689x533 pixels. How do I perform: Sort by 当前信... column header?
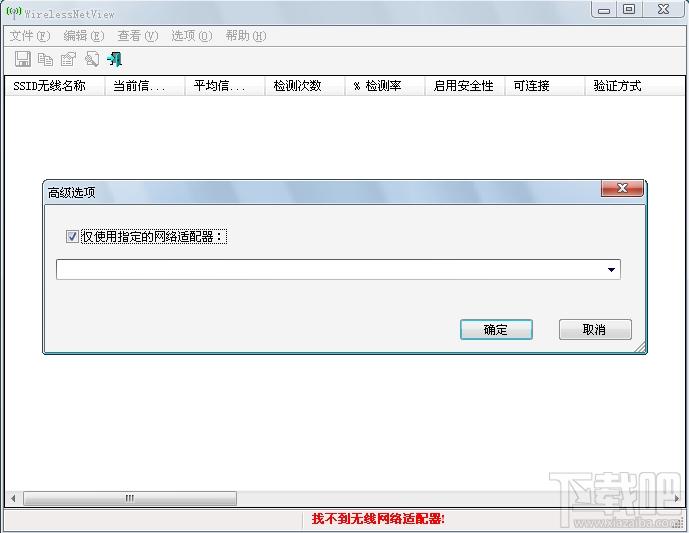[145, 86]
